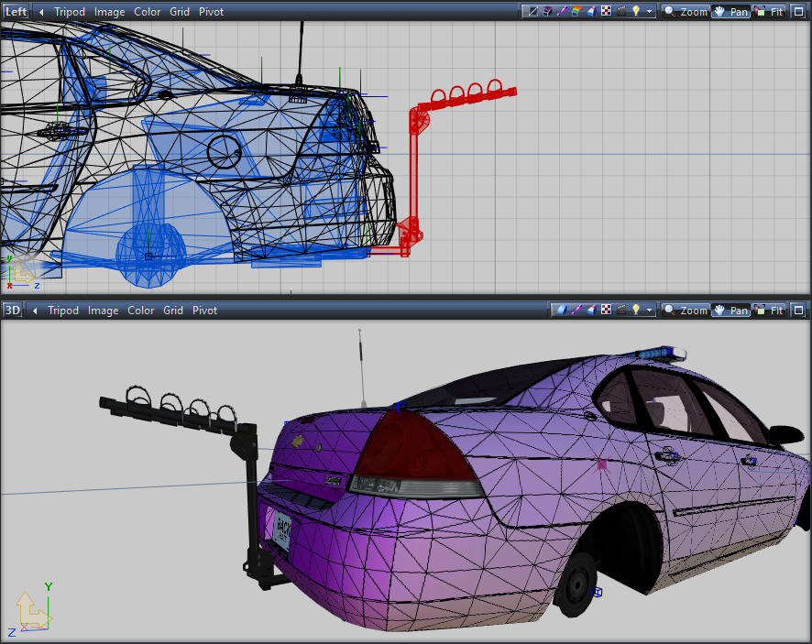This screenshot has width=812, height=644.
Task: Click the Zoom button in Left viewport
Action: tap(686, 12)
